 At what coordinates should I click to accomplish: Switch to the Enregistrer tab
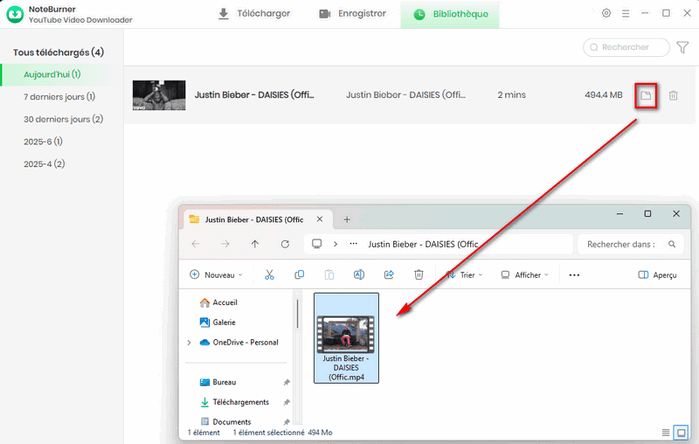(x=353, y=14)
